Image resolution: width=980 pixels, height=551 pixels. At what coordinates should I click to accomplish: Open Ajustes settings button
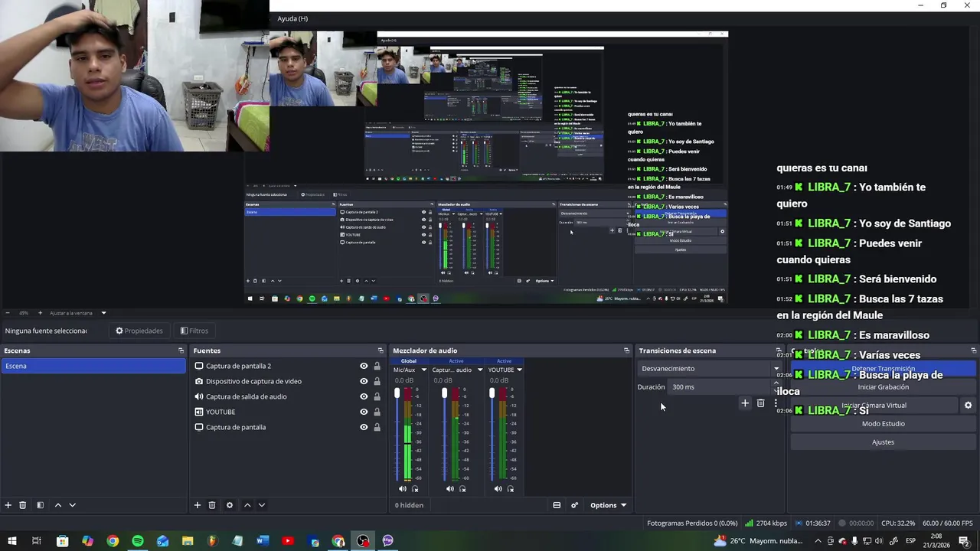pyautogui.click(x=883, y=442)
